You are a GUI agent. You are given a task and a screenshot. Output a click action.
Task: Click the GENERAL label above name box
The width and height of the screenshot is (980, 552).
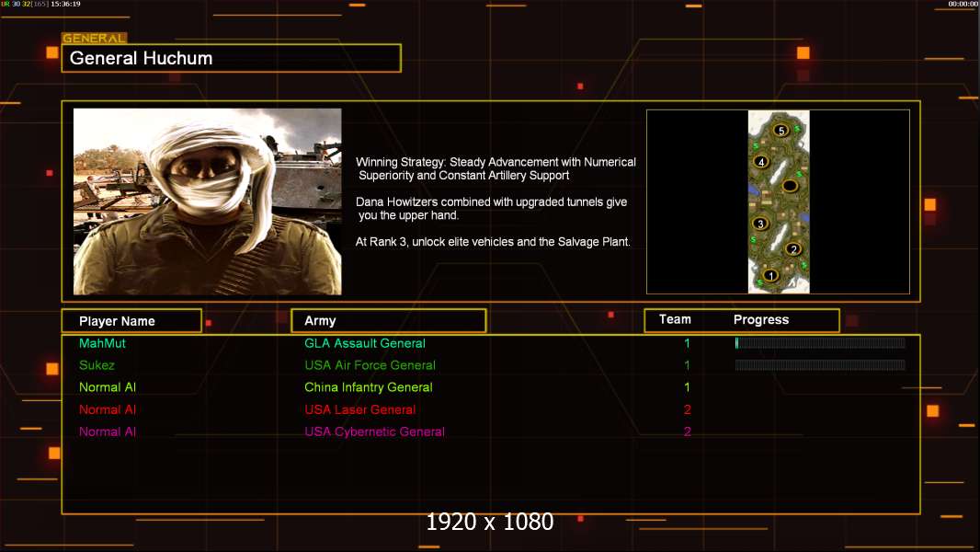[x=94, y=38]
